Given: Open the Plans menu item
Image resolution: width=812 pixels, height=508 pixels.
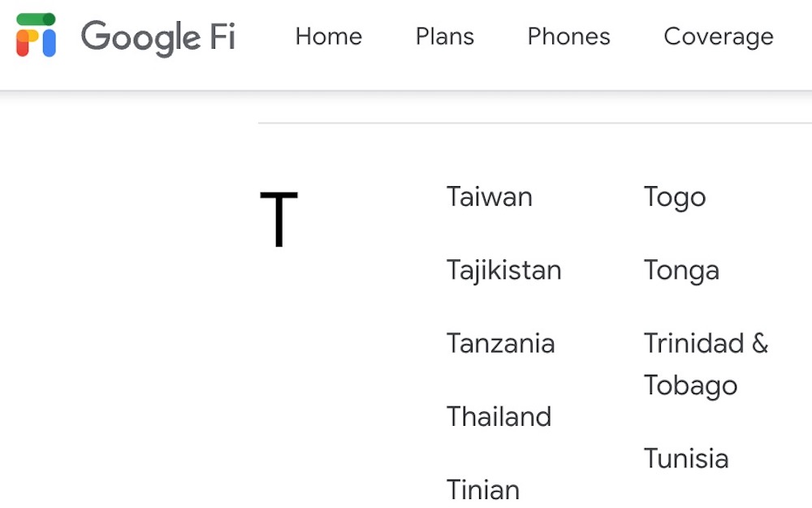Looking at the screenshot, I should [445, 37].
